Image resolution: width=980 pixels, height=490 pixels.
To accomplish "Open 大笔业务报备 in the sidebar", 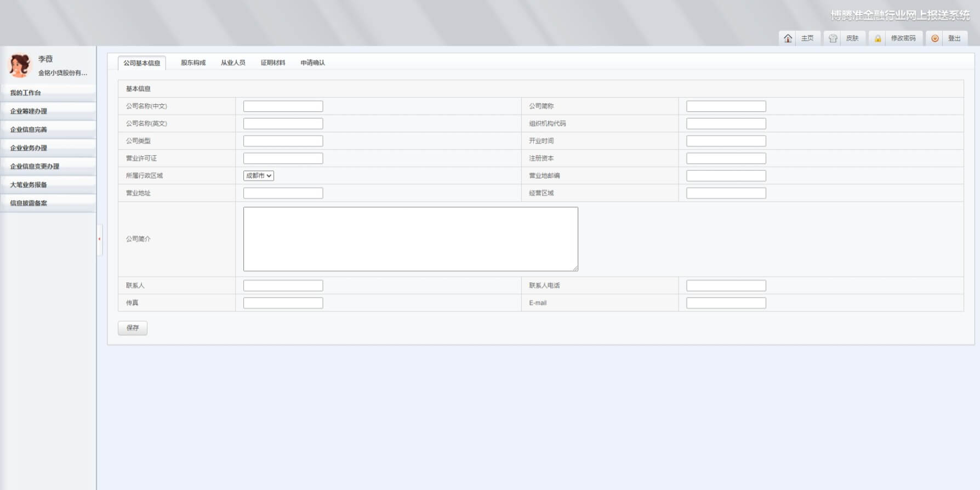I will click(x=29, y=185).
